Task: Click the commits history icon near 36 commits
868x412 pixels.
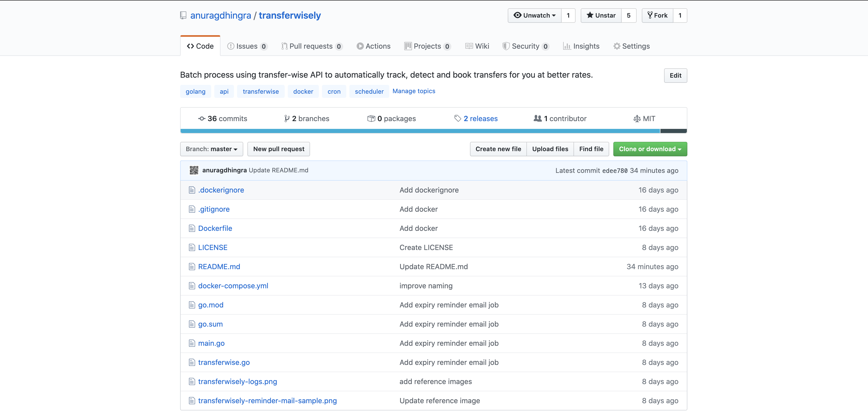Action: [x=202, y=118]
